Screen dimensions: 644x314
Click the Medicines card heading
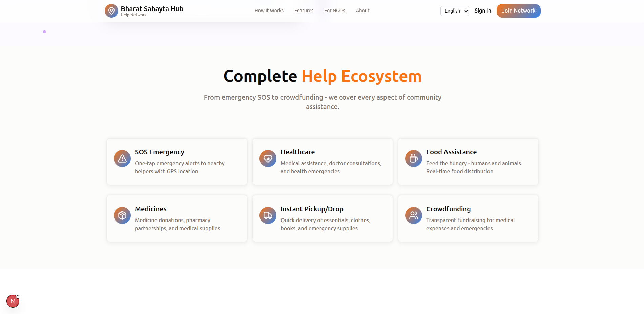point(151,209)
